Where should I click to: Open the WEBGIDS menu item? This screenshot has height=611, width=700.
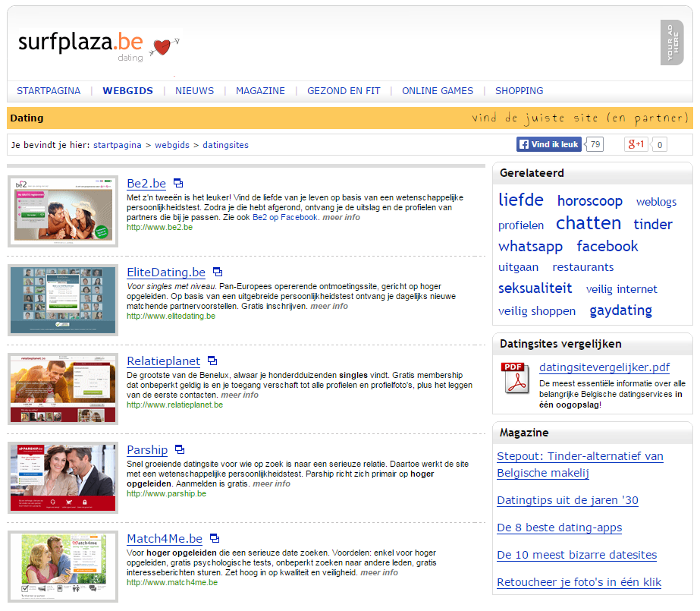click(127, 90)
